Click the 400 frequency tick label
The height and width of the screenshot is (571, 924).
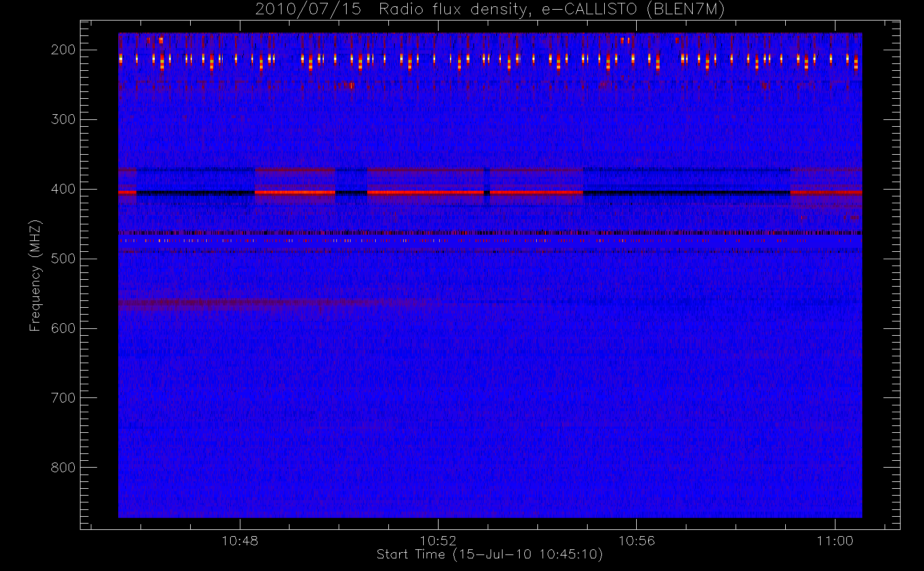(x=63, y=189)
